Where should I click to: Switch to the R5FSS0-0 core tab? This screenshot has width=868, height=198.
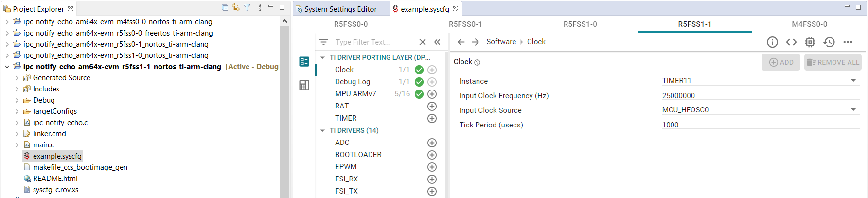point(351,24)
